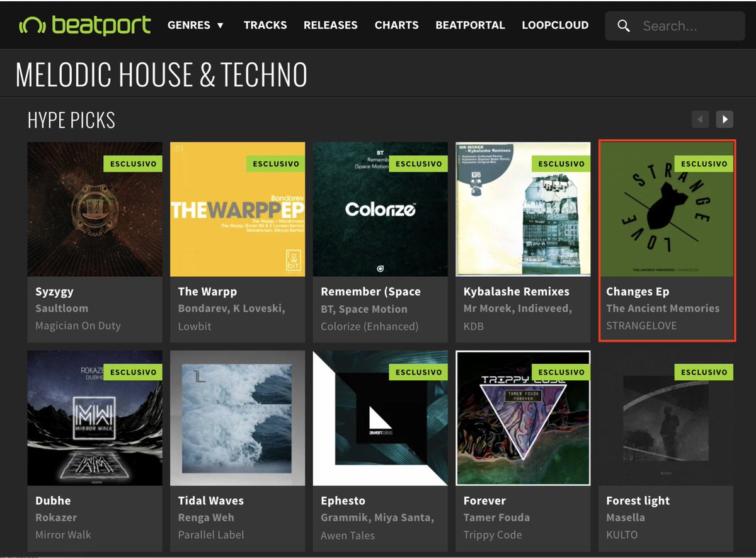Click Ephesto release title
The height and width of the screenshot is (558, 756).
343,501
